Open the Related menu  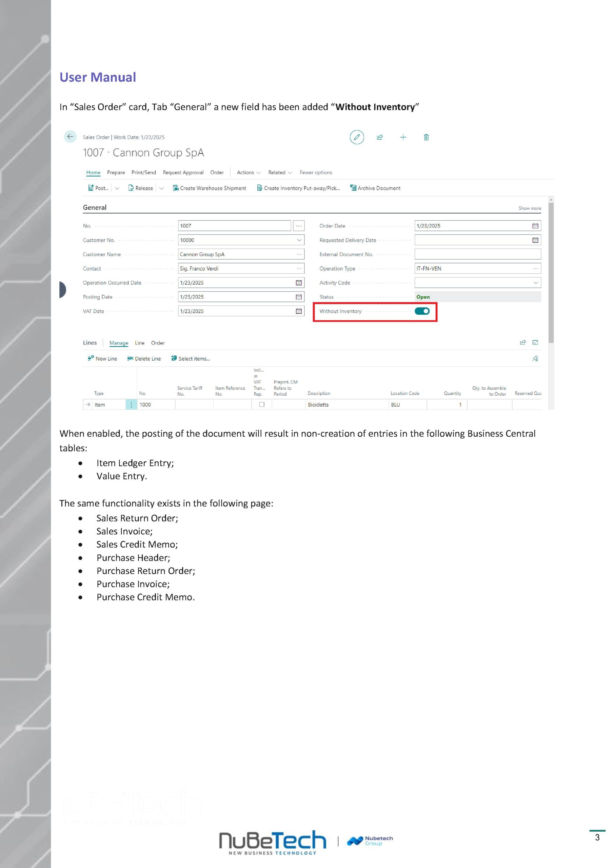[280, 172]
